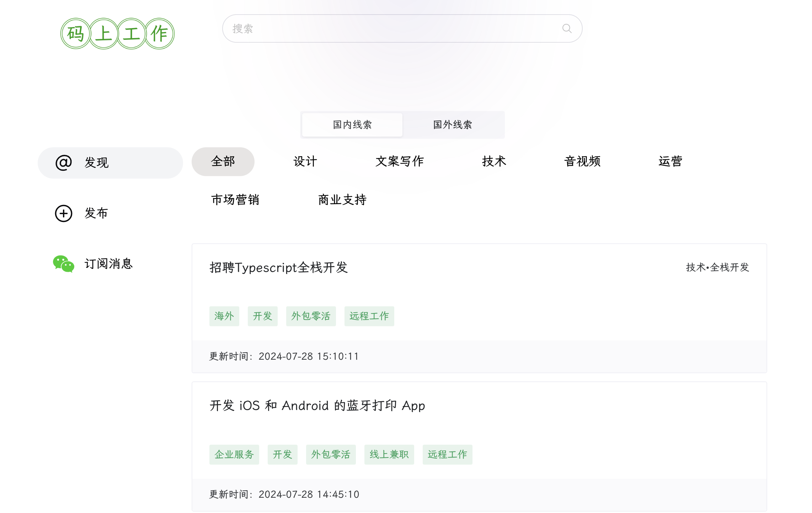
Task: Select the 技术 category filter
Action: [x=494, y=162]
